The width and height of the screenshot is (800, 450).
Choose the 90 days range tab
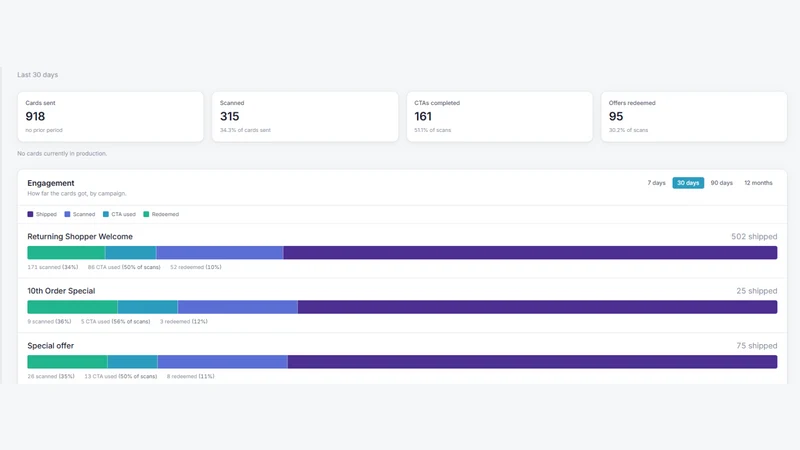(x=721, y=183)
